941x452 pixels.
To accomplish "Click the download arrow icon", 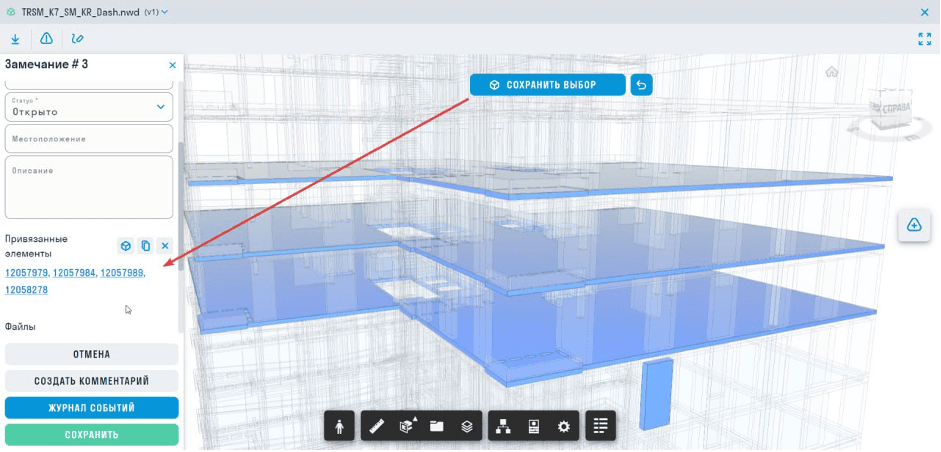I will tap(16, 39).
